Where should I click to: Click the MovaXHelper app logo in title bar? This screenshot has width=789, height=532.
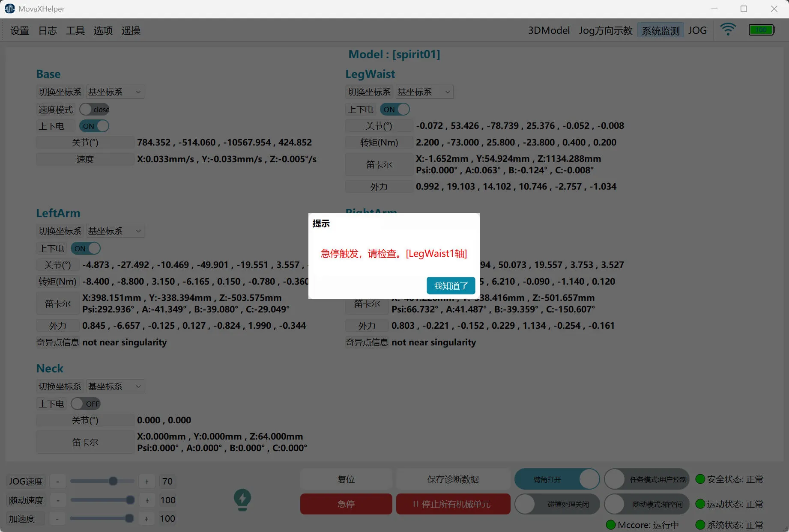click(9, 9)
